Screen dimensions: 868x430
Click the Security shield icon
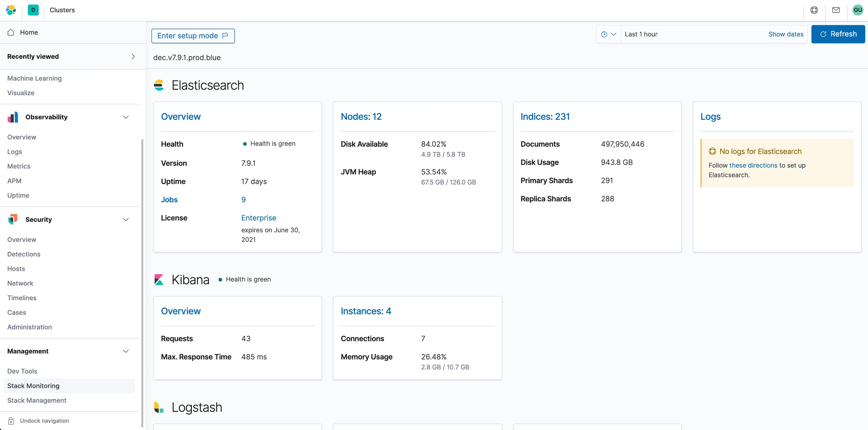pos(13,220)
